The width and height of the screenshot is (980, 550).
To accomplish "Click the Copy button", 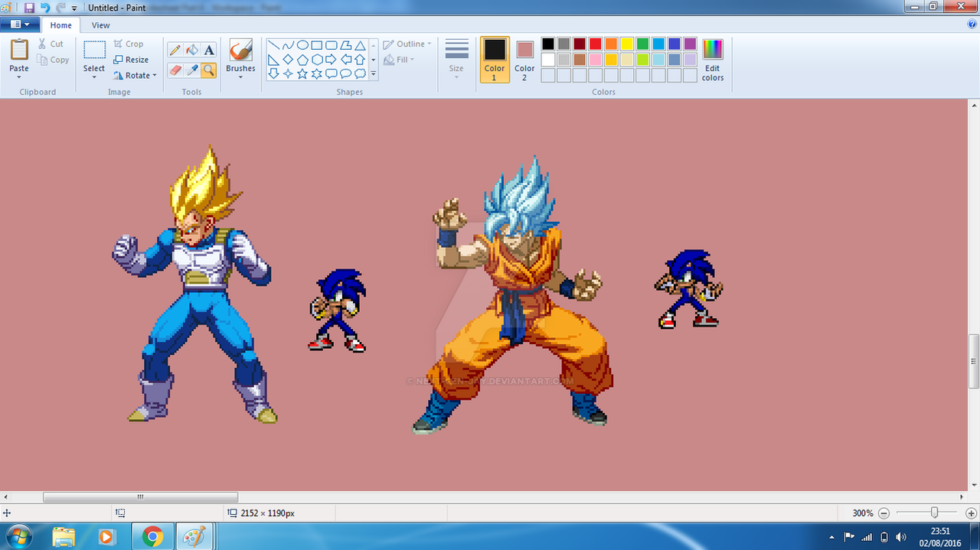I will (54, 60).
